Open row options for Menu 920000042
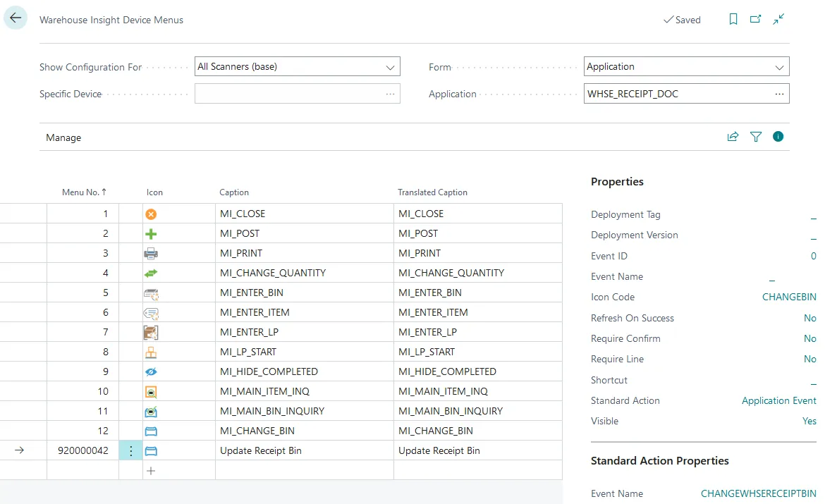 click(130, 450)
